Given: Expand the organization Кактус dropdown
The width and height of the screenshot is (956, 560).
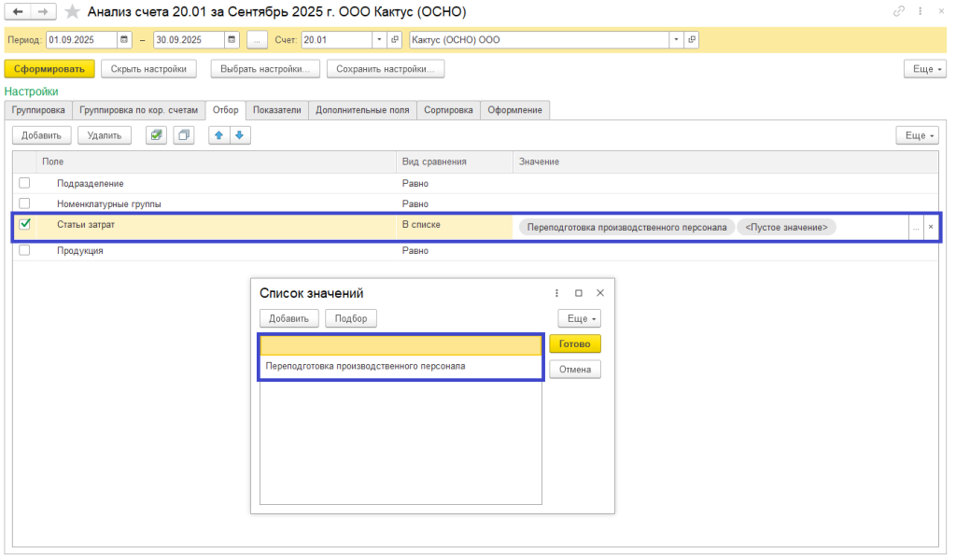Looking at the screenshot, I should pos(676,40).
